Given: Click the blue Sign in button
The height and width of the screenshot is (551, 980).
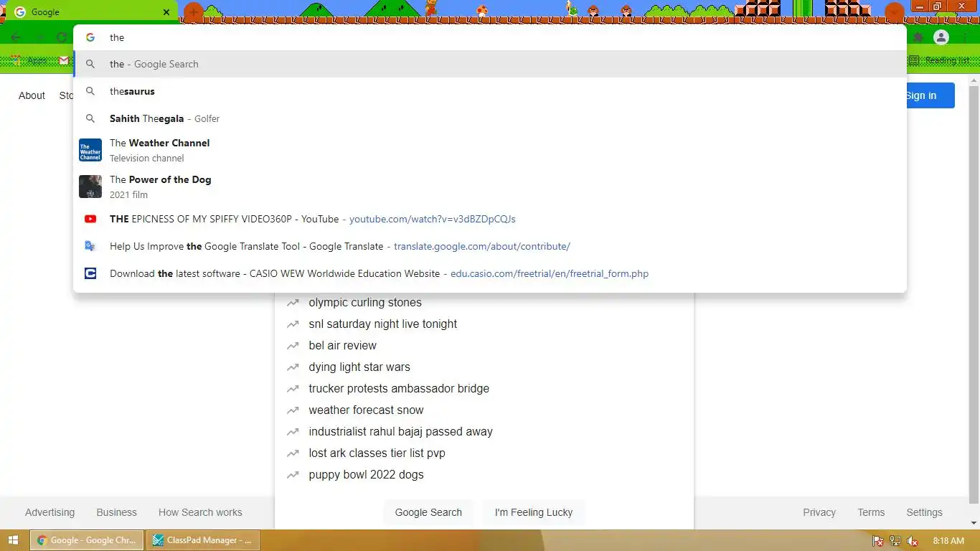Looking at the screenshot, I should pyautogui.click(x=920, y=95).
